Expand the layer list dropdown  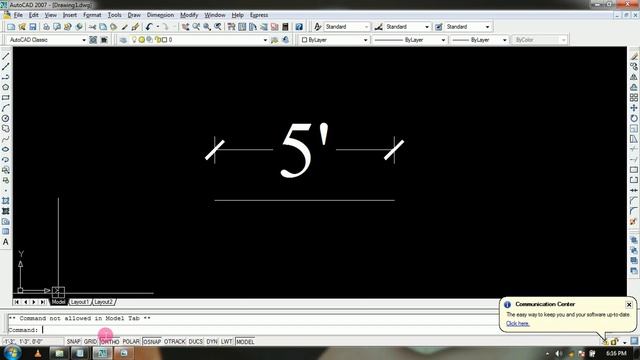pyautogui.click(x=265, y=40)
